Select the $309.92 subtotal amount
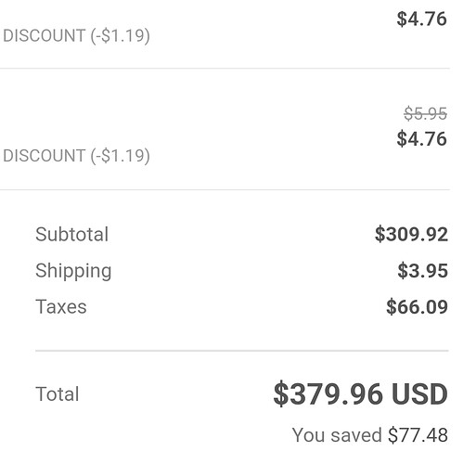Image resolution: width=476 pixels, height=464 pixels. tap(411, 234)
